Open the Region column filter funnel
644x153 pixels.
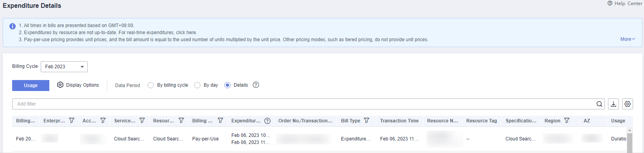[566, 120]
